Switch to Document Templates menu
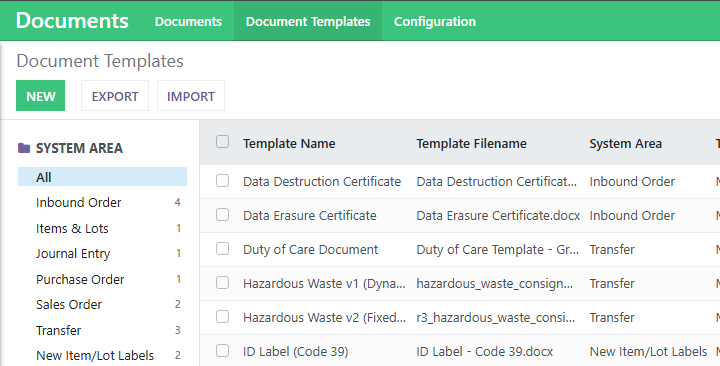 (x=308, y=22)
